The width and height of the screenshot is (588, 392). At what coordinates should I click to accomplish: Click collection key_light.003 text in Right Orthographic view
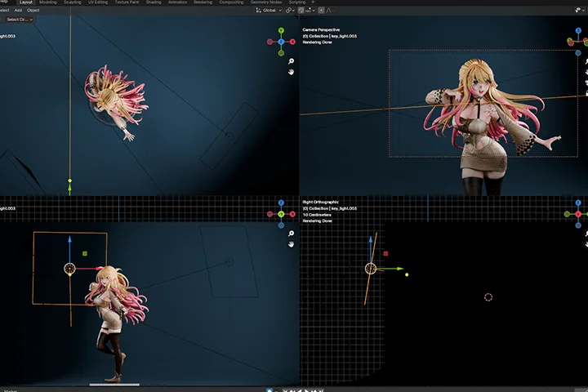point(330,208)
